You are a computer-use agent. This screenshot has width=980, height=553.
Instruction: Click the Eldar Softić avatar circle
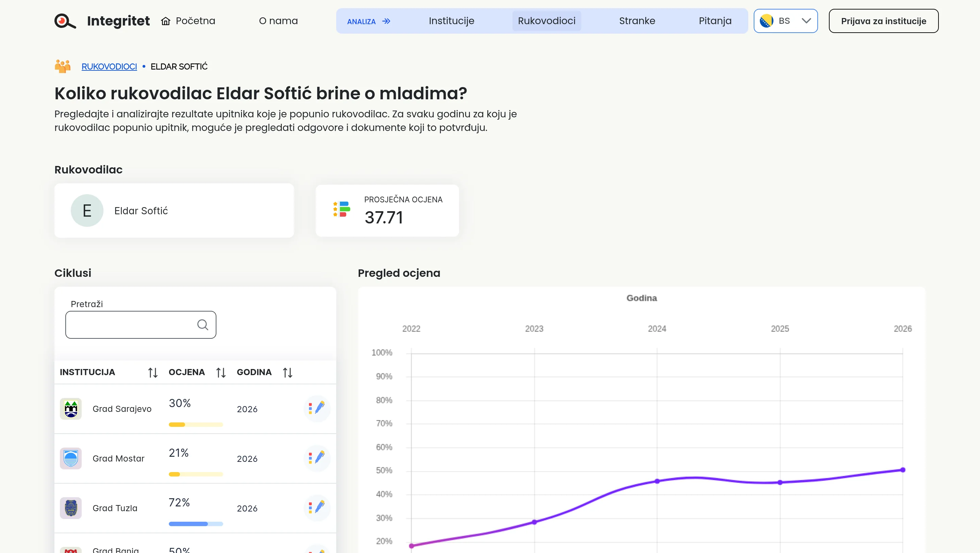coord(87,211)
